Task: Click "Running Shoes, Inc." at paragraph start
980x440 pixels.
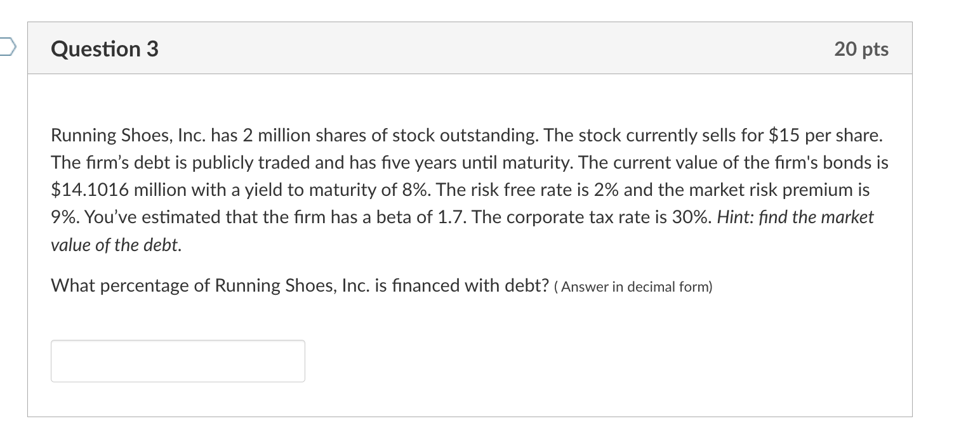Action: (x=128, y=135)
